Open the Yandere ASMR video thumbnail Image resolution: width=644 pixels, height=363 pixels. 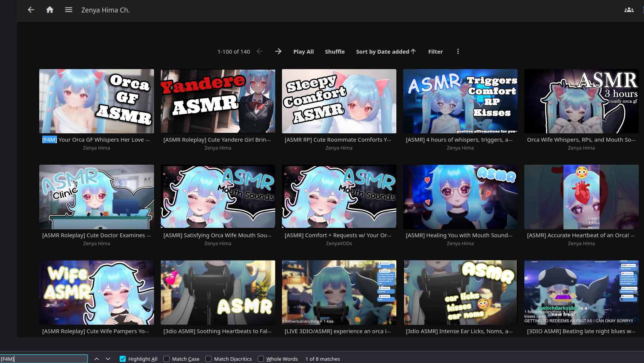pos(218,101)
